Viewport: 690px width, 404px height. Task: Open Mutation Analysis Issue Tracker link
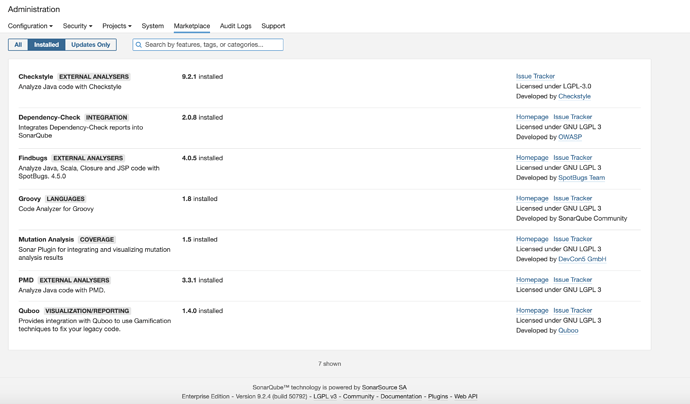[x=573, y=239]
